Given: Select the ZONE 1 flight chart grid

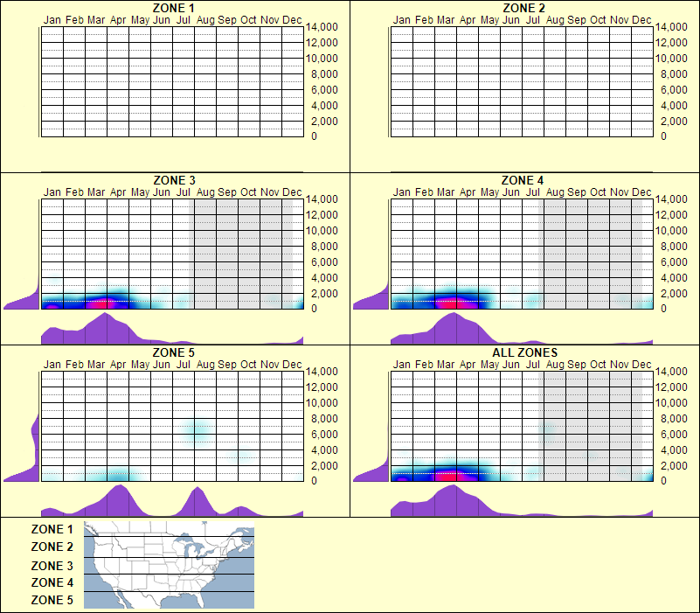Looking at the screenshot, I should [x=170, y=79].
